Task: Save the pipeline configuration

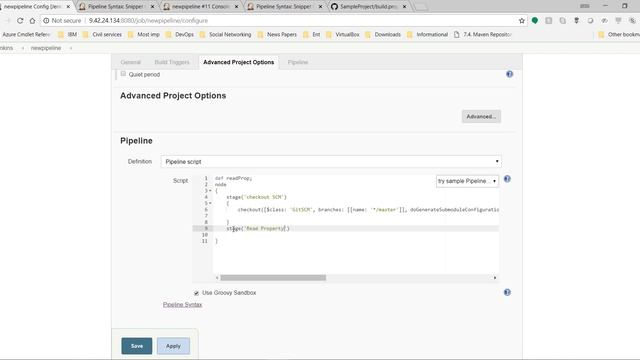Action: pyautogui.click(x=137, y=346)
